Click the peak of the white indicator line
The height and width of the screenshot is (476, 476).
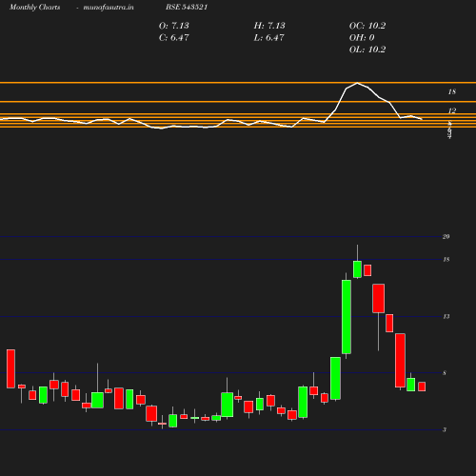tap(357, 83)
